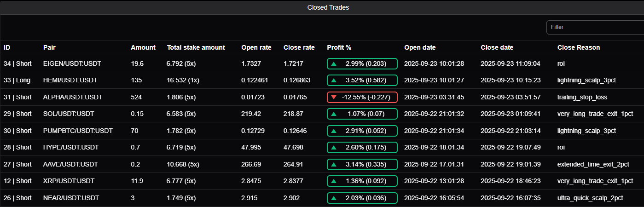The width and height of the screenshot is (644, 207).
Task: Select the trailing_stop_loss close reason cell
Action: click(x=582, y=97)
